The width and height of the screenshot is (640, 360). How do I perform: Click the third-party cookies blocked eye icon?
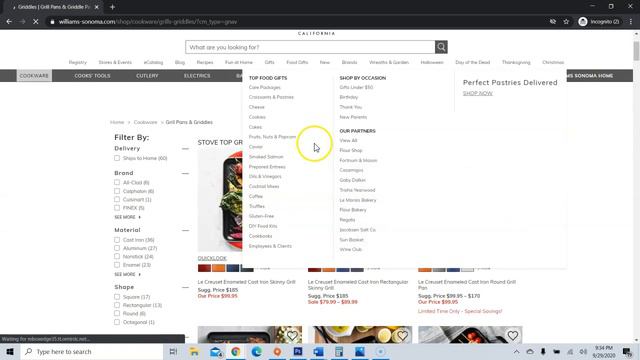click(x=553, y=22)
